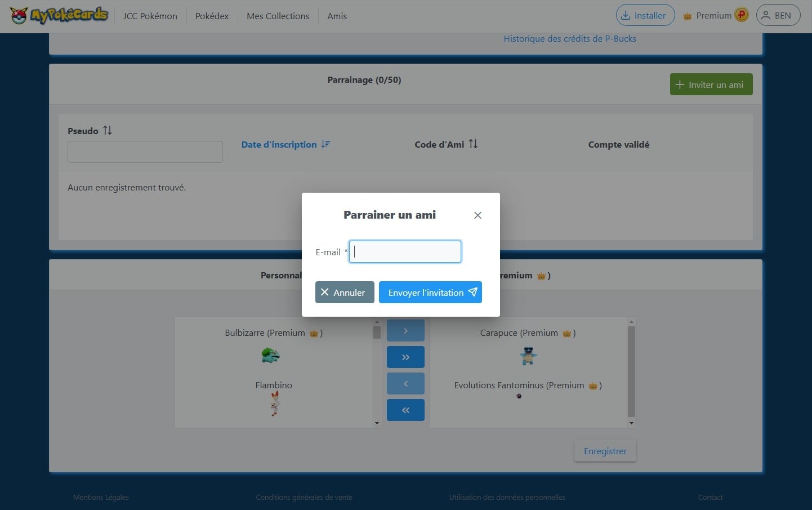This screenshot has width=812, height=510.
Task: Sort by Code d'Ami using its sort arrows
Action: point(474,144)
